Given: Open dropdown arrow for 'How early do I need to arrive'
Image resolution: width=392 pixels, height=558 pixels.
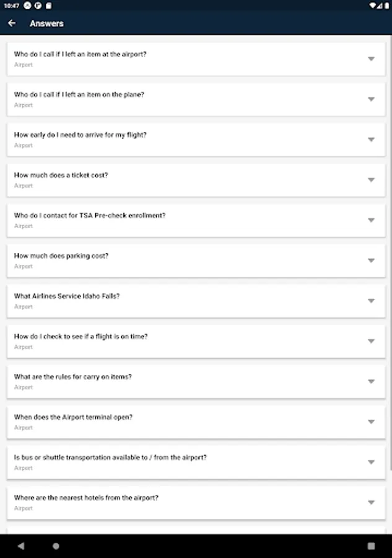Looking at the screenshot, I should [x=371, y=139].
